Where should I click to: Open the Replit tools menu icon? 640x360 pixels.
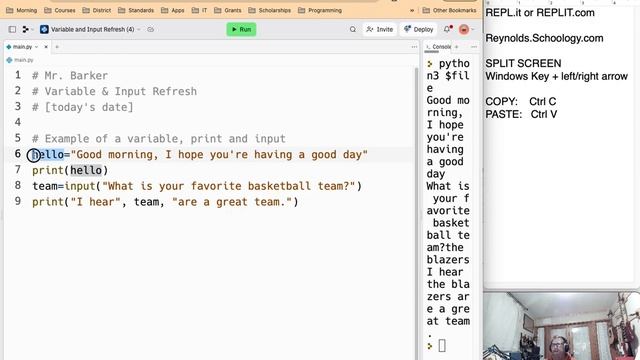click(25, 29)
